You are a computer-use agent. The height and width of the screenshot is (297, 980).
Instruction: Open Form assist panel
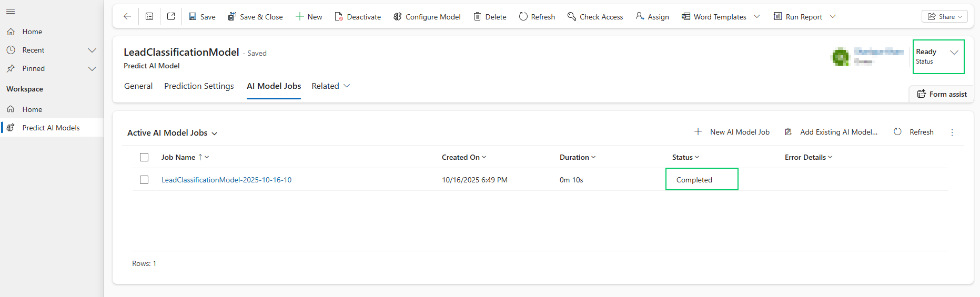[942, 94]
